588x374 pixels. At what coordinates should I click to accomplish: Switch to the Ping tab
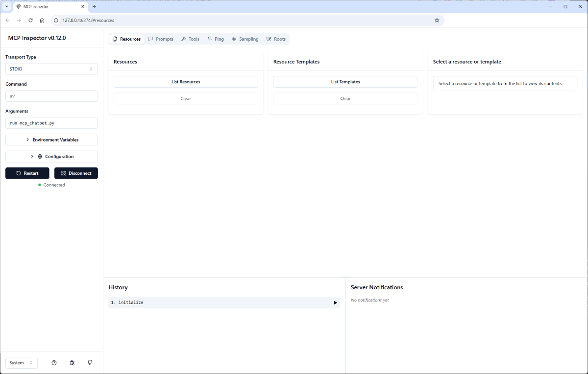click(x=216, y=39)
